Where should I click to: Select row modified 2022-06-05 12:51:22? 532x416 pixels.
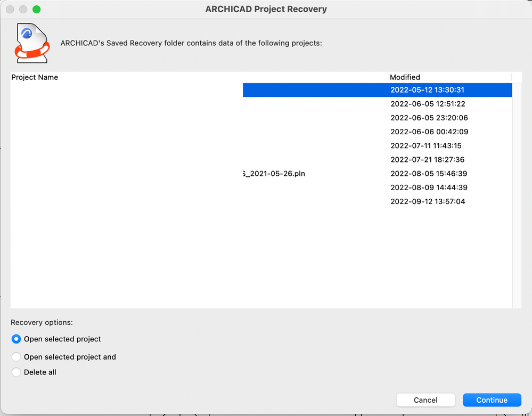(261, 104)
